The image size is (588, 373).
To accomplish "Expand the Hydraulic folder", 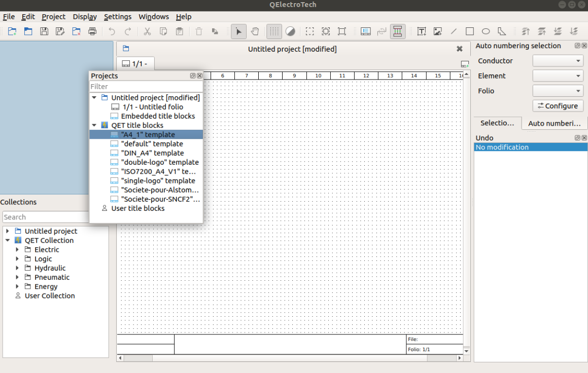I will 17,268.
